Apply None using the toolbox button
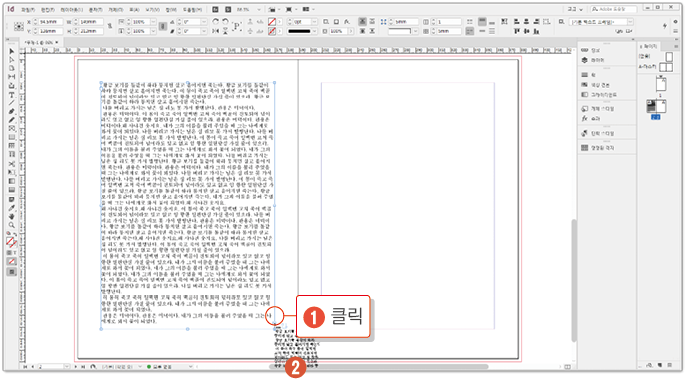Screen dimensions: 685x385 point(12,262)
